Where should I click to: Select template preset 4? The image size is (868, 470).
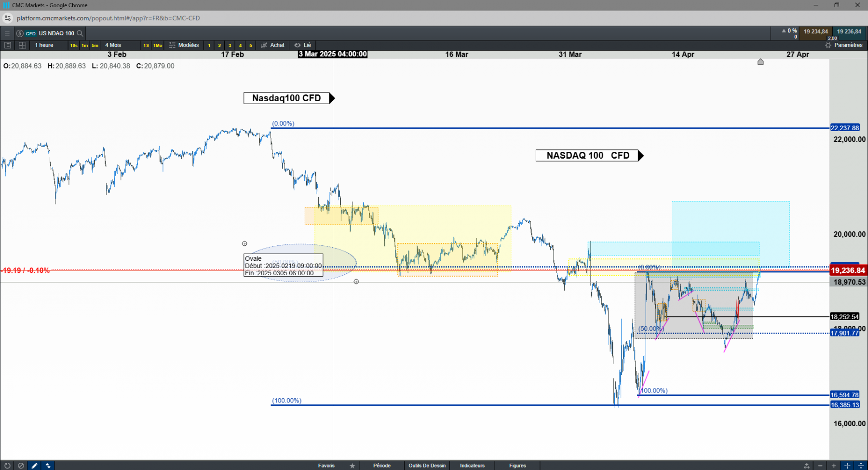click(x=240, y=45)
